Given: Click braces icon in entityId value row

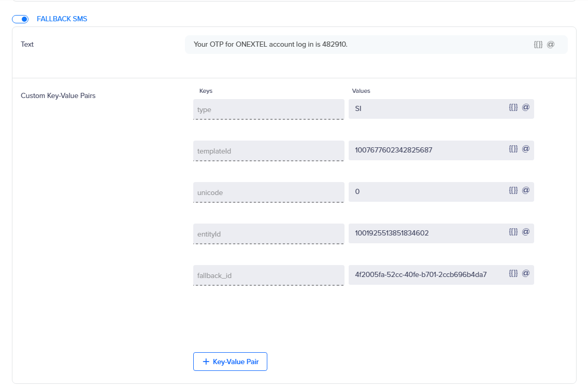Looking at the screenshot, I should 513,232.
